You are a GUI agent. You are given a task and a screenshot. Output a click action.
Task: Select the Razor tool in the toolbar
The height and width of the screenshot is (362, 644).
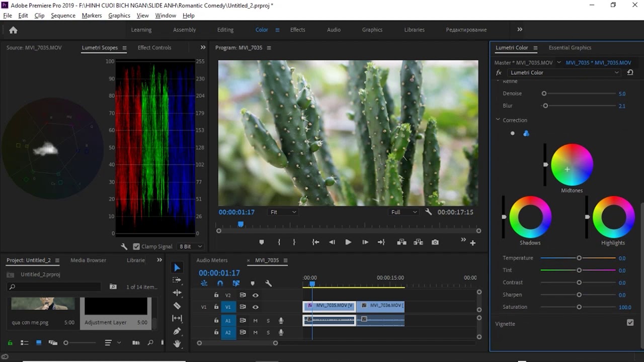pyautogui.click(x=177, y=306)
